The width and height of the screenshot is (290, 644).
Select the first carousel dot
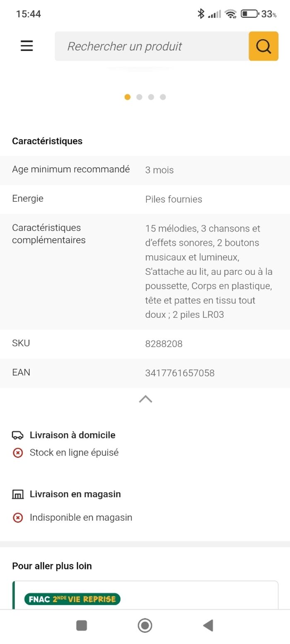click(x=127, y=97)
